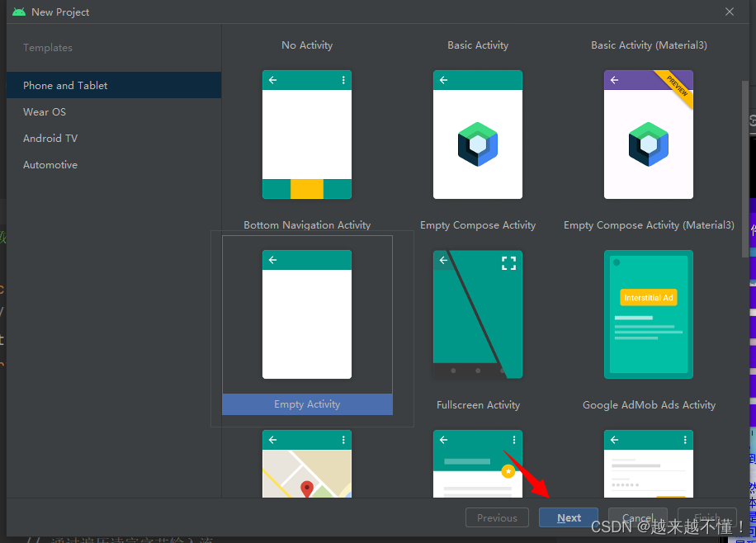
Task: Choose the Google AdMob Ads Activity thumbnail
Action: pyautogui.click(x=649, y=314)
